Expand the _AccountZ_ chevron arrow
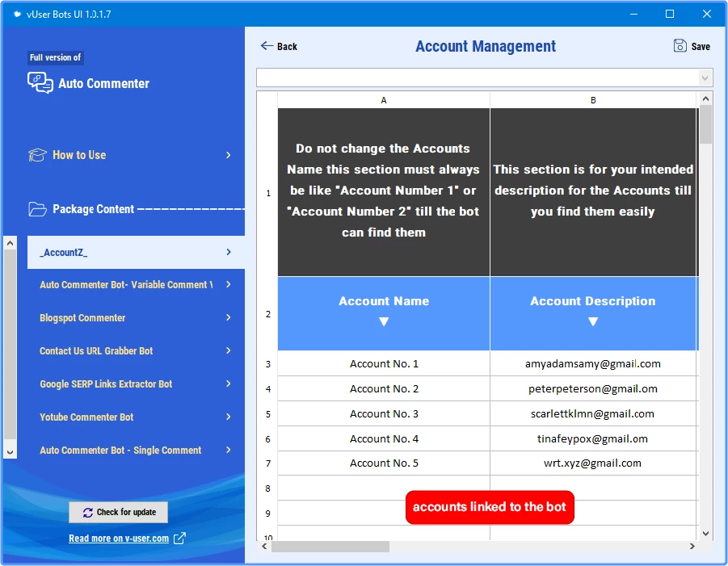This screenshot has height=566, width=728. click(x=229, y=252)
